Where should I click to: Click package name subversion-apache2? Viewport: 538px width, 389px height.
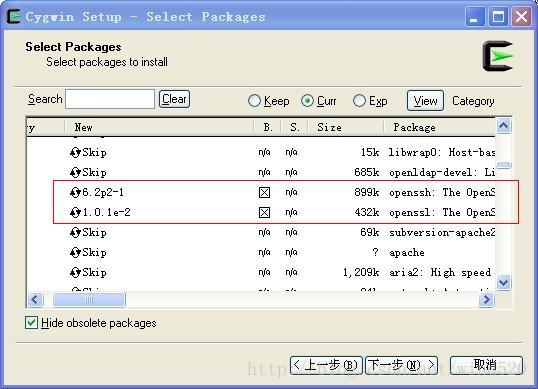pyautogui.click(x=442, y=233)
